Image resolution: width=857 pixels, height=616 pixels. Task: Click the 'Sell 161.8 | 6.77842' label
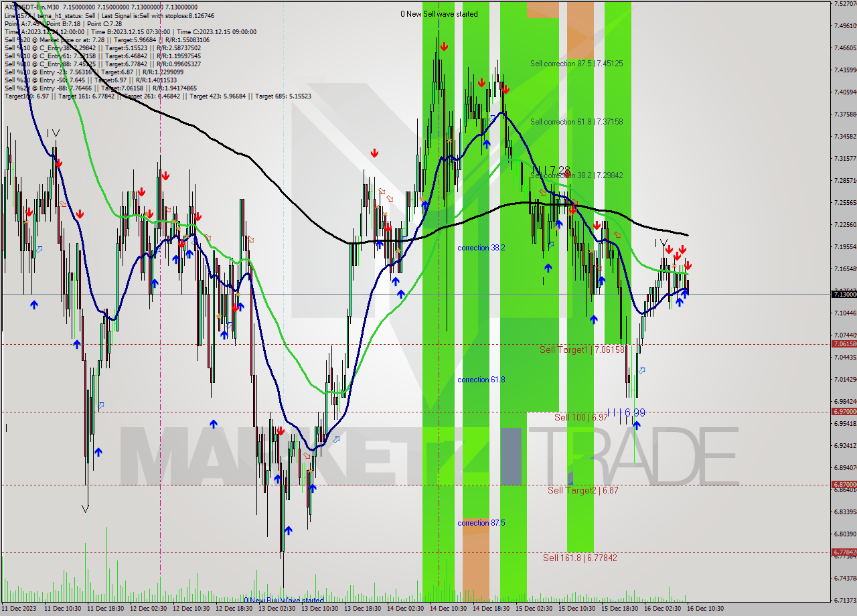[x=580, y=558]
